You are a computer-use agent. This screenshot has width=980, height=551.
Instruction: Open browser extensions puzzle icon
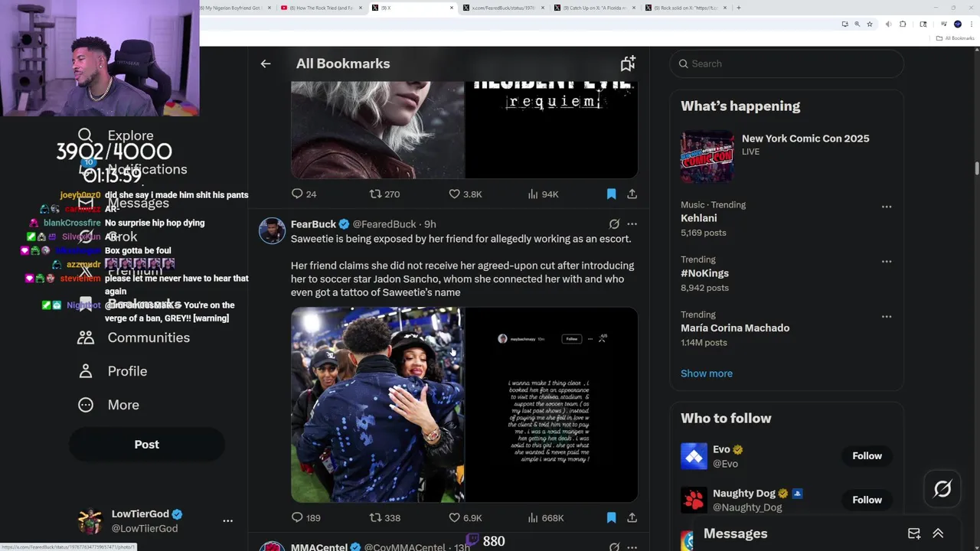tap(903, 24)
